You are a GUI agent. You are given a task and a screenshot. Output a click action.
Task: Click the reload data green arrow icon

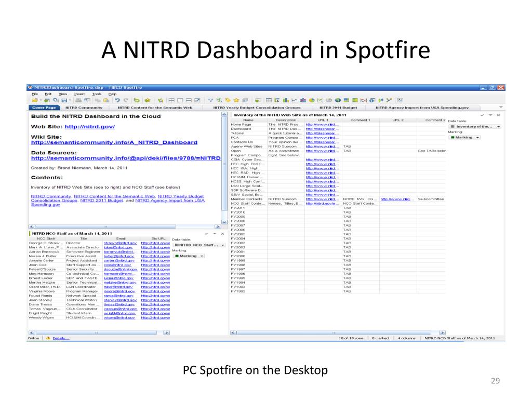pyautogui.click(x=137, y=100)
